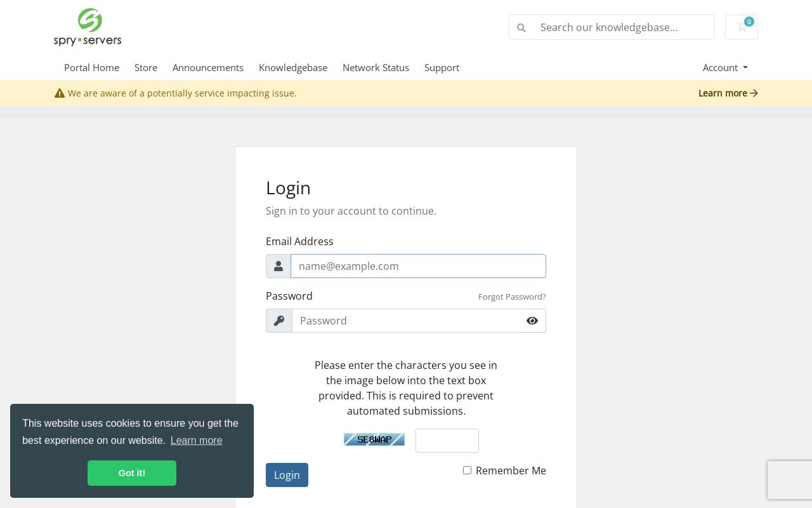Image resolution: width=812 pixels, height=508 pixels.
Task: Click 'Sign in to your account to continue.' text
Action: 351,211
